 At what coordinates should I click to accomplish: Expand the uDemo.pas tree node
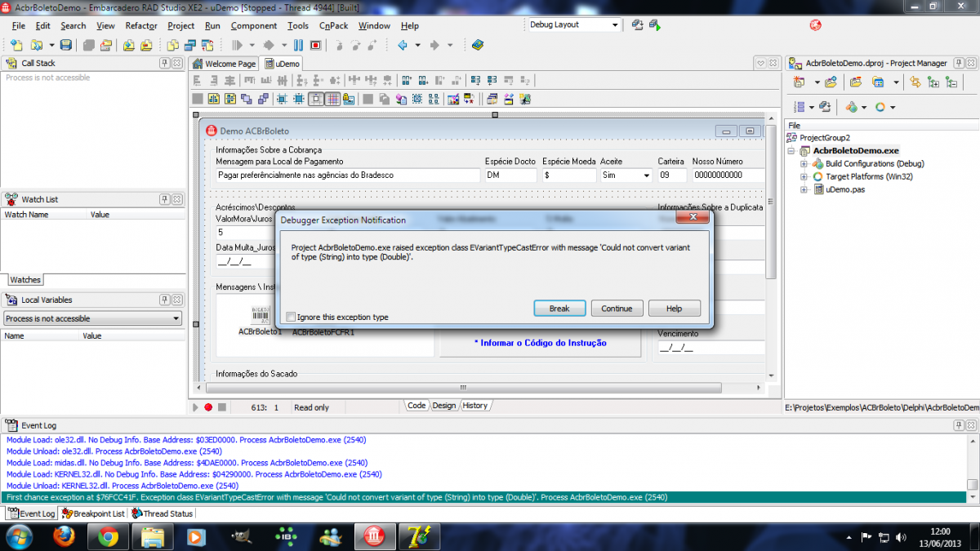(x=804, y=189)
